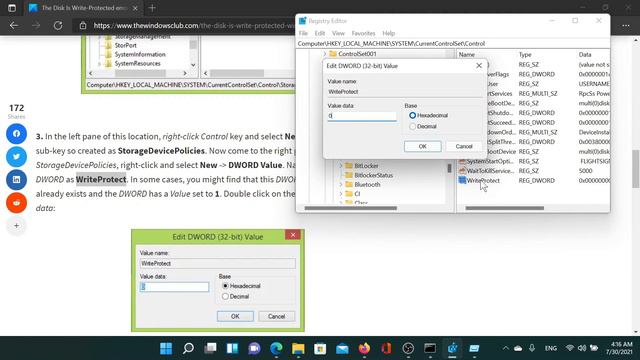The height and width of the screenshot is (360, 640).
Task: Confirm with OK in Edit DWORD dialog
Action: (x=422, y=146)
